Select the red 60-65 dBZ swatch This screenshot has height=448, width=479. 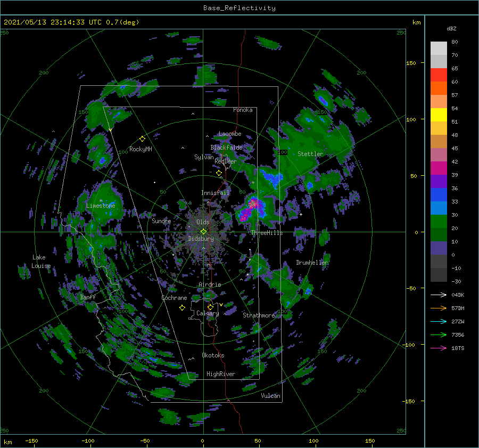click(x=439, y=75)
